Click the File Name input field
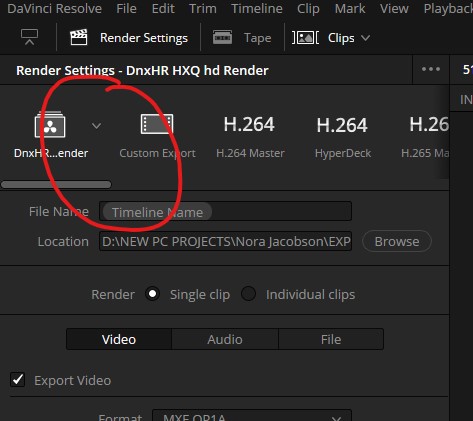 pos(225,211)
